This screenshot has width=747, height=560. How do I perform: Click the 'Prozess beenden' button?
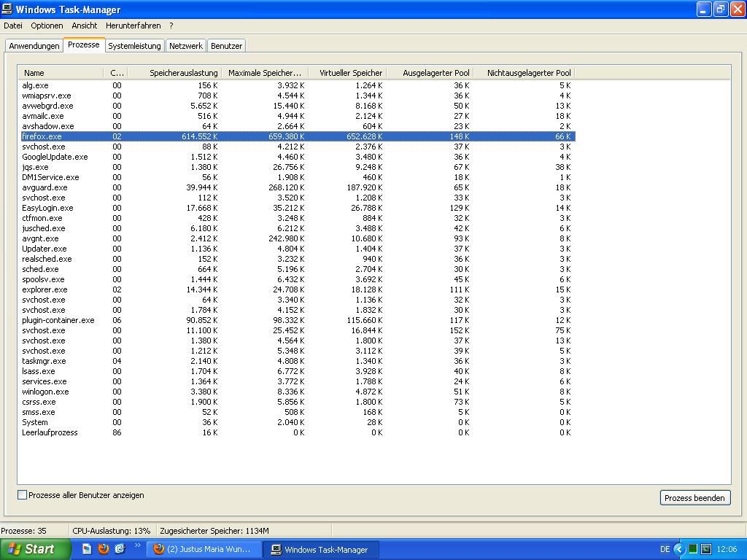(694, 498)
